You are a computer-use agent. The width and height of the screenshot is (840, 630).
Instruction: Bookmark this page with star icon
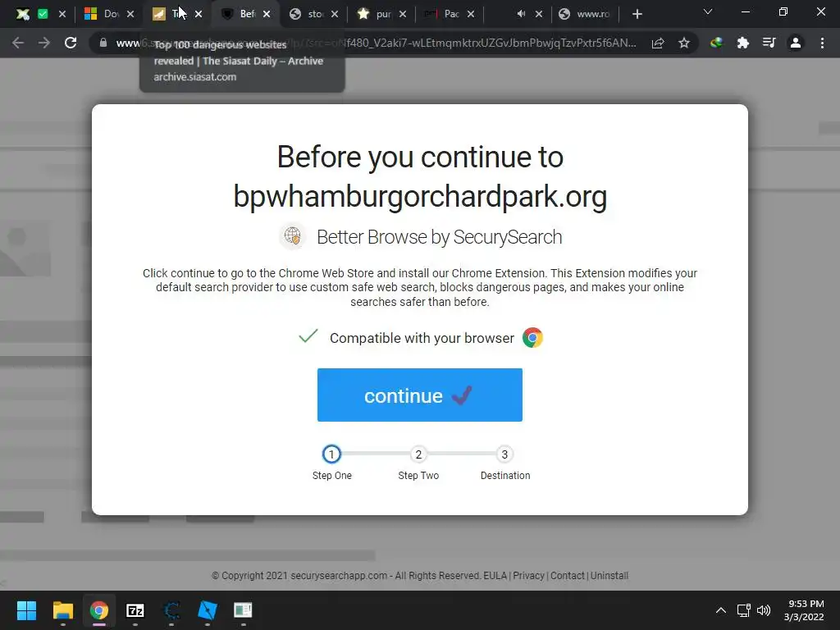tap(683, 43)
